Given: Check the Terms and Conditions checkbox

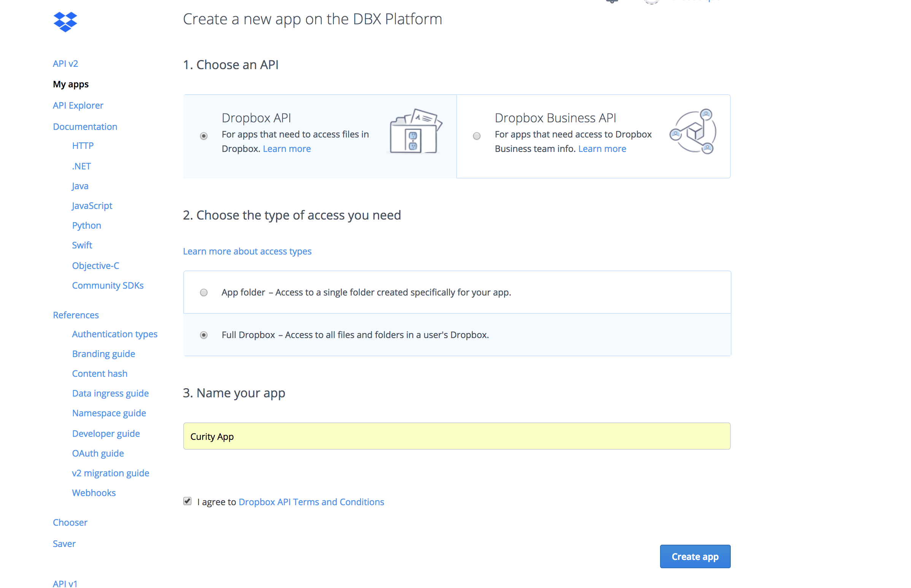Looking at the screenshot, I should [x=188, y=502].
